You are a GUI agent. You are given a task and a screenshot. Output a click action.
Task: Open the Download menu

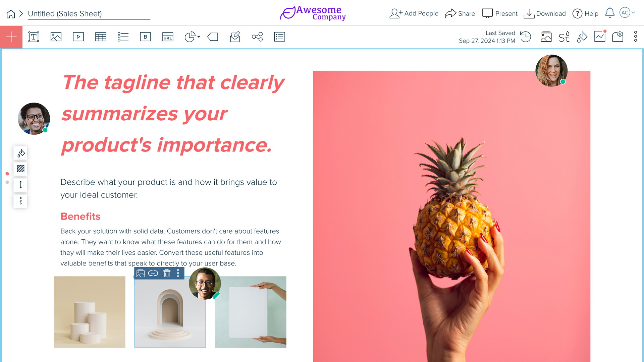point(545,13)
